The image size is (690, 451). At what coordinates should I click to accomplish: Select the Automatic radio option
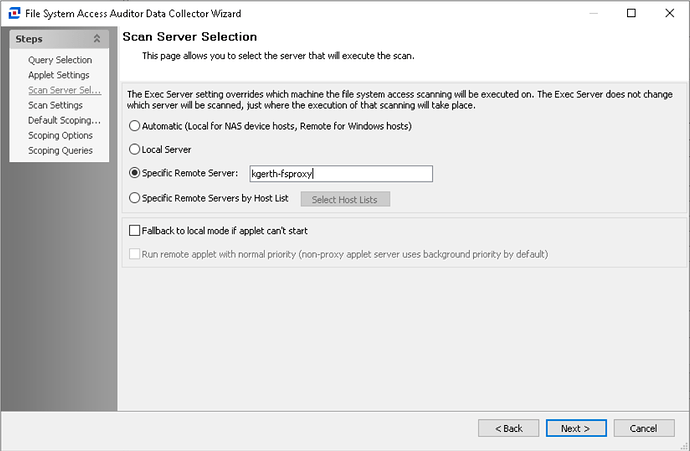[134, 126]
